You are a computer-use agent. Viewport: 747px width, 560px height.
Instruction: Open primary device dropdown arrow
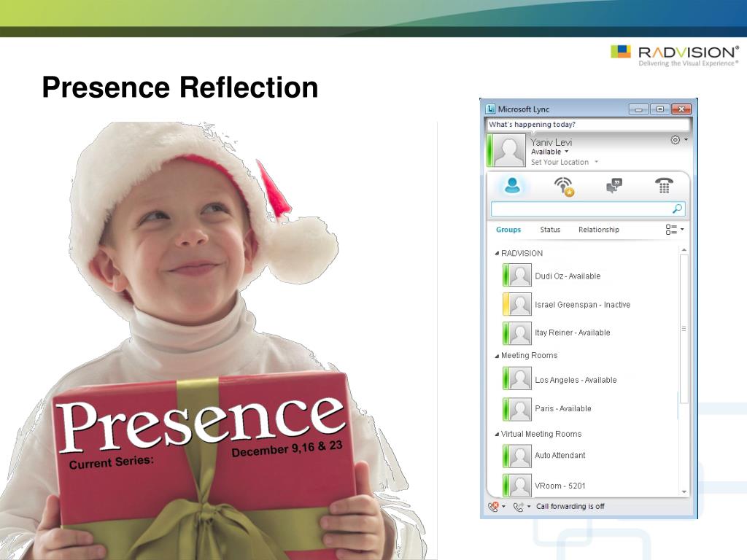click(x=503, y=507)
